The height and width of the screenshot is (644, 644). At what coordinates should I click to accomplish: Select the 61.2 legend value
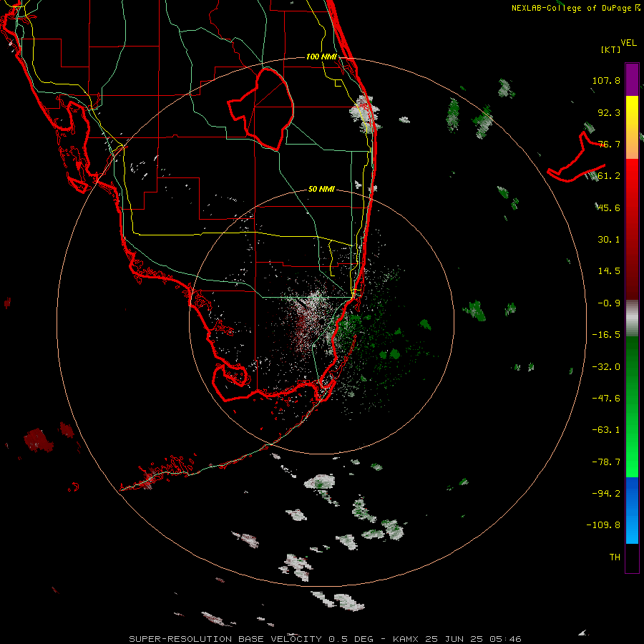pyautogui.click(x=609, y=176)
